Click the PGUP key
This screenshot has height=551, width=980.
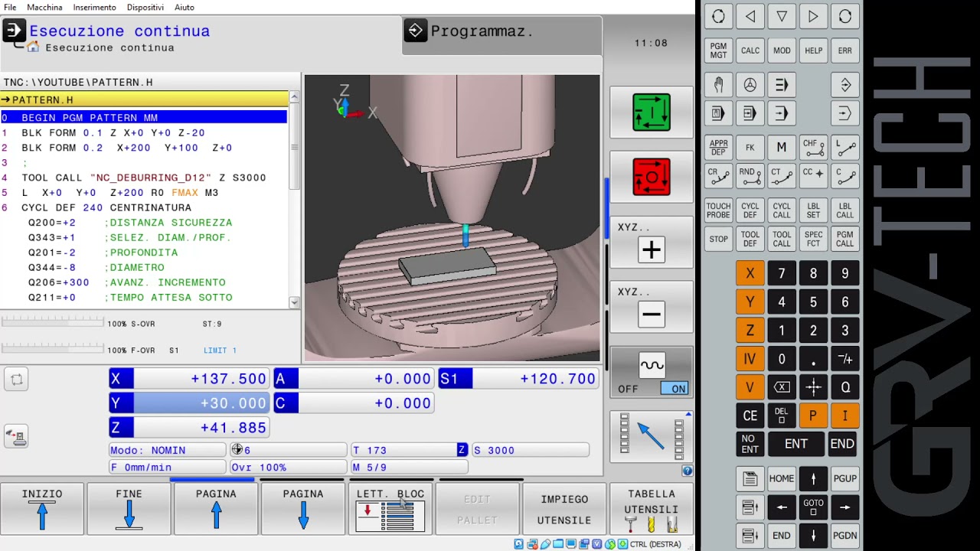[845, 478]
